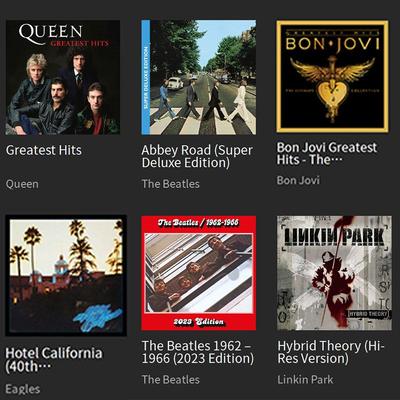Image resolution: width=400 pixels, height=400 pixels.
Task: Open the Abbey Road album cover
Action: pyautogui.click(x=199, y=77)
